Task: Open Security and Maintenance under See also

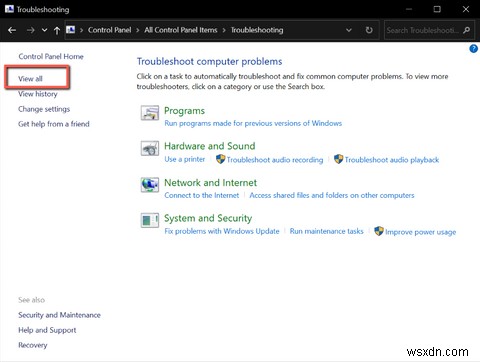Action: (x=59, y=315)
